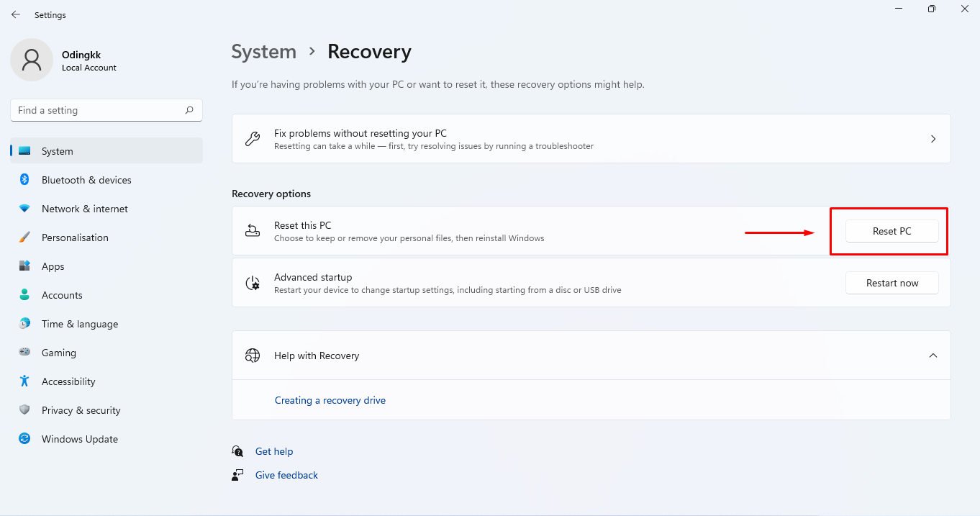Select the Gaming controller icon
This screenshot has width=980, height=516.
pyautogui.click(x=24, y=353)
